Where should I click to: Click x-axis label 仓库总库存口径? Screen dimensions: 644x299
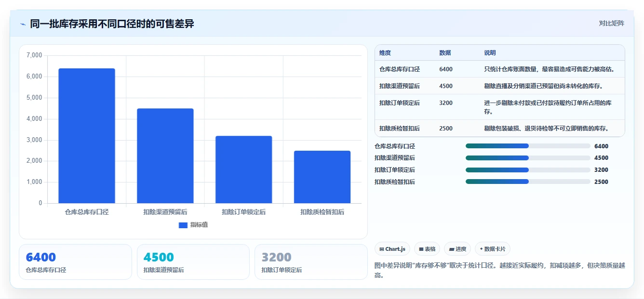click(87, 212)
